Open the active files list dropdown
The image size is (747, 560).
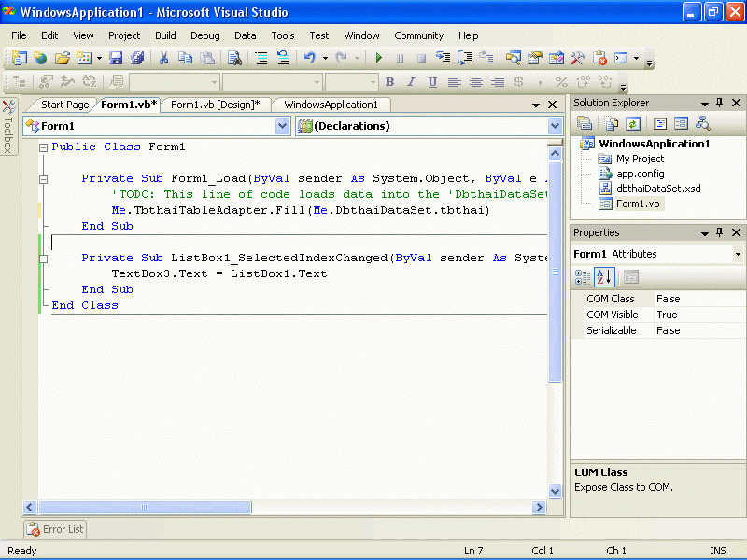536,105
